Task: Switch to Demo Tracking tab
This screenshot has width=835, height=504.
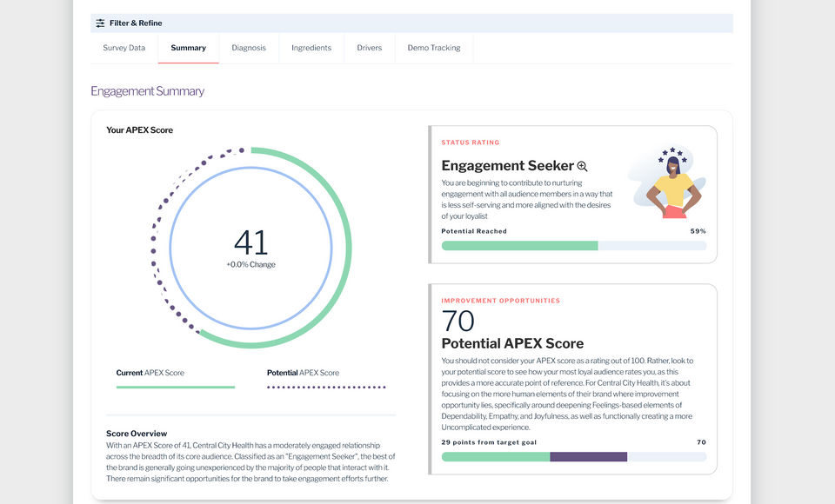Action: 434,48
